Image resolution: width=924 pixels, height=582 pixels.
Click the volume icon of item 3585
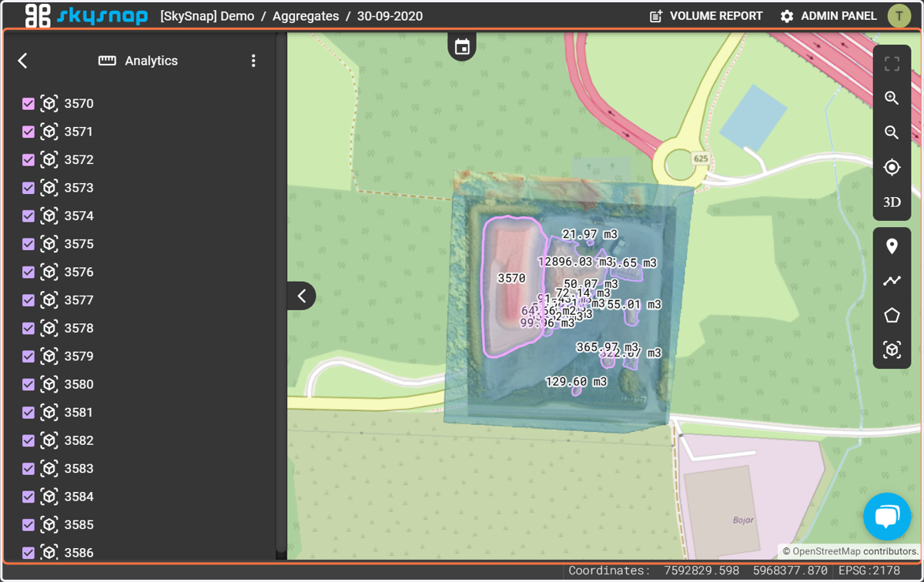point(49,525)
